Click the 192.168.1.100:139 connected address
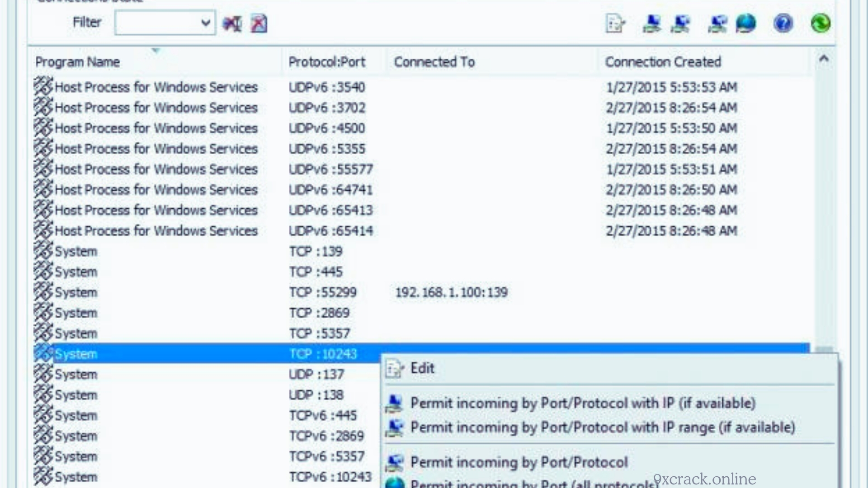The width and height of the screenshot is (868, 488). (451, 292)
